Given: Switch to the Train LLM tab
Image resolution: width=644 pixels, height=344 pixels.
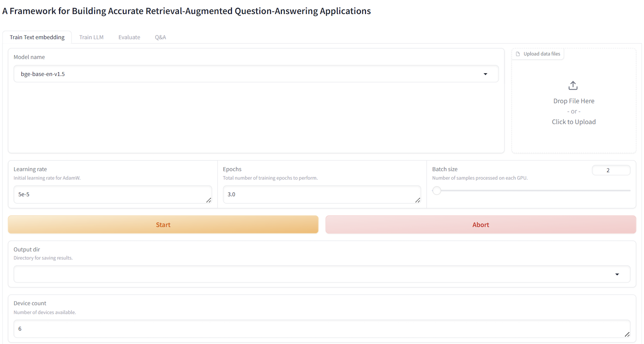Looking at the screenshot, I should tap(91, 37).
